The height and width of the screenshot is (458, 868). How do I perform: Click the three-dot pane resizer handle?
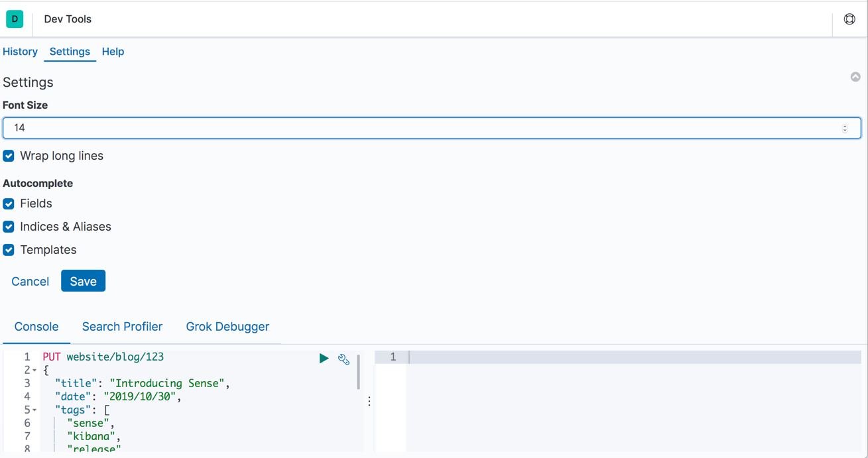(x=369, y=401)
